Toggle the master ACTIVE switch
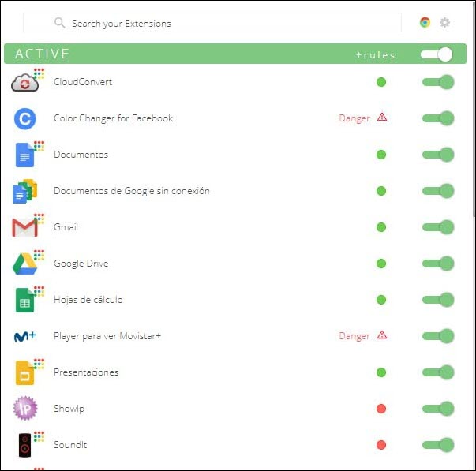476x471 pixels. click(x=437, y=54)
